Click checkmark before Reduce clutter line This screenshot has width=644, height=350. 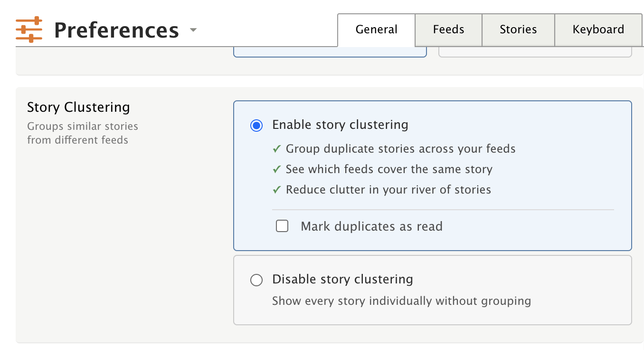coord(277,190)
